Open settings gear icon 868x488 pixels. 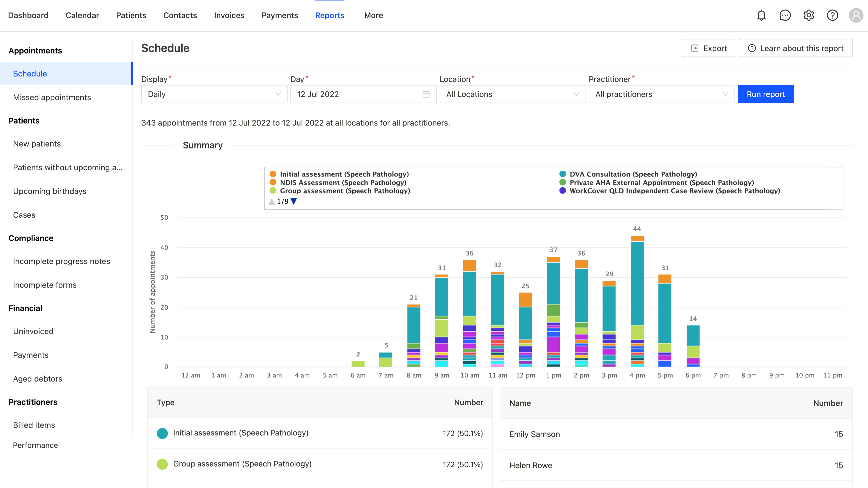[809, 15]
